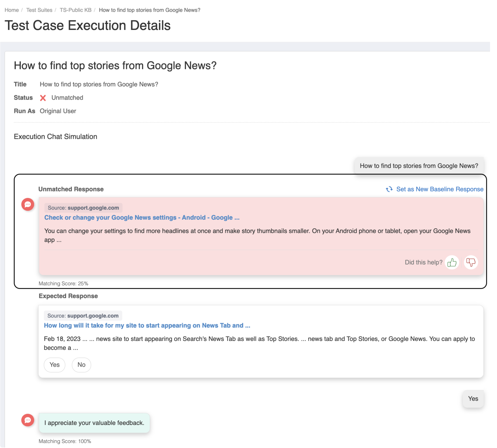
Task: Open the Check or change Google News settings link
Action: [x=142, y=218]
